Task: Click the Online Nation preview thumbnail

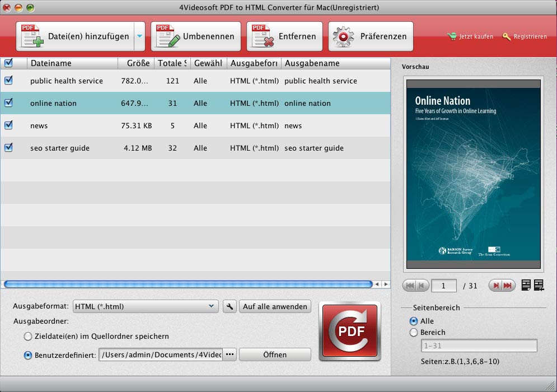Action: 474,174
